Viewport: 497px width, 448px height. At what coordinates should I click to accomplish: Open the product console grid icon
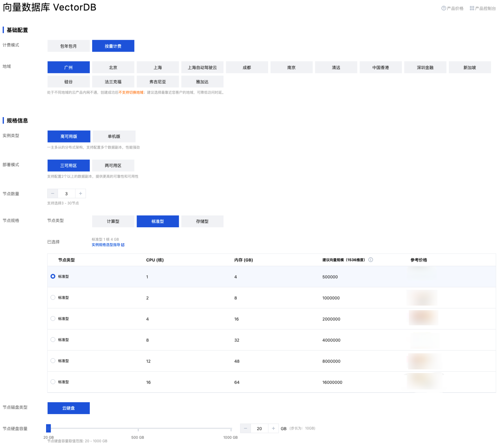pos(472,8)
